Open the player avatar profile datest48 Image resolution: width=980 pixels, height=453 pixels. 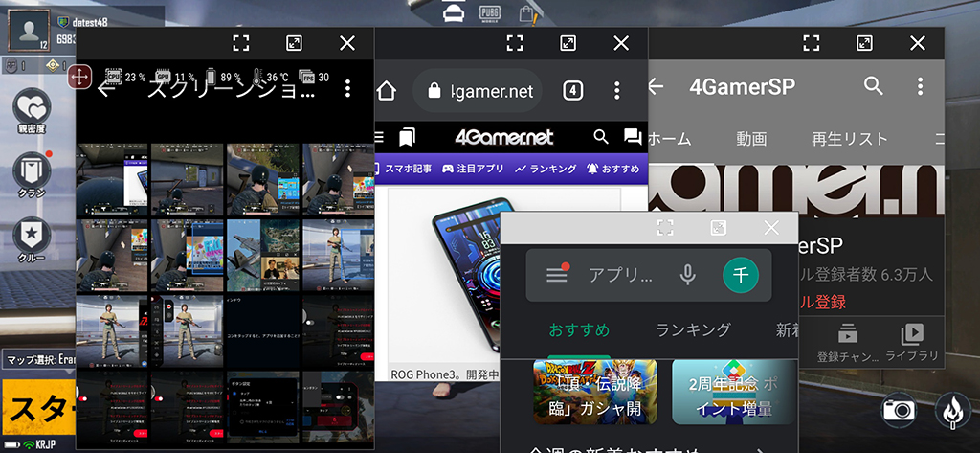[x=28, y=31]
